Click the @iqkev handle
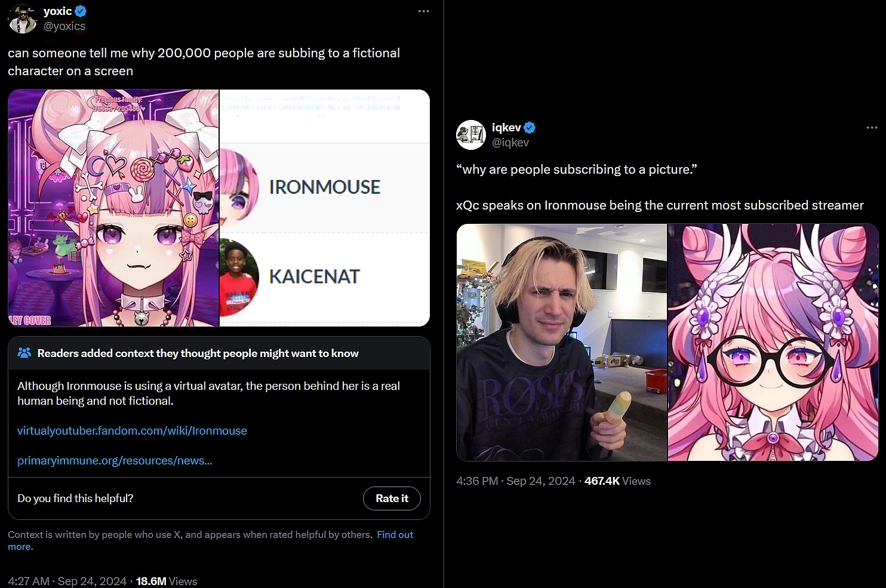 510,142
